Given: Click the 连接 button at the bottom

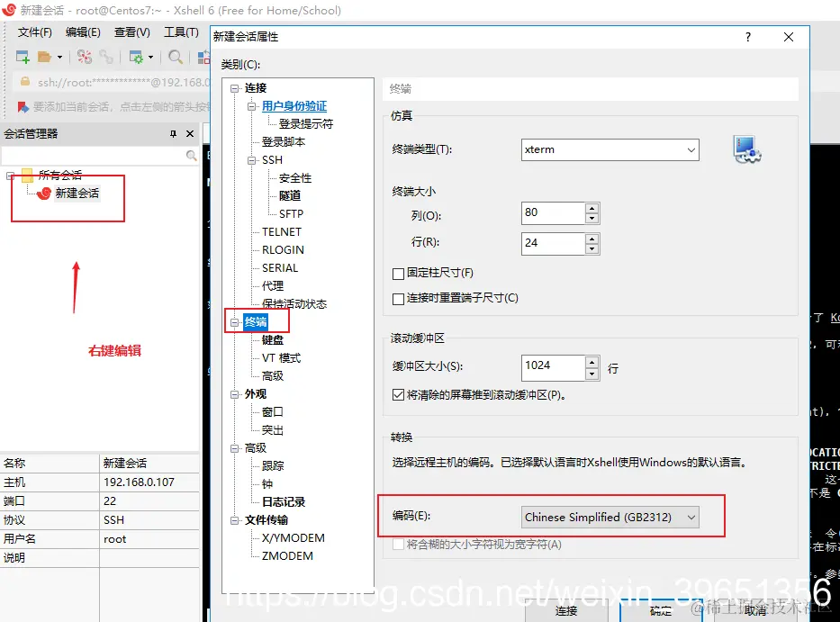Looking at the screenshot, I should [x=566, y=609].
